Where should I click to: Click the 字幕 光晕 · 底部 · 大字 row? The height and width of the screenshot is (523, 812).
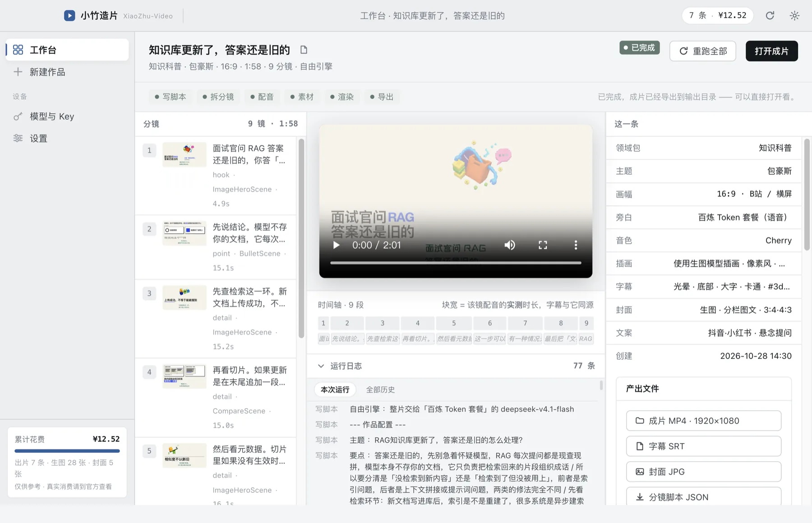coord(703,287)
